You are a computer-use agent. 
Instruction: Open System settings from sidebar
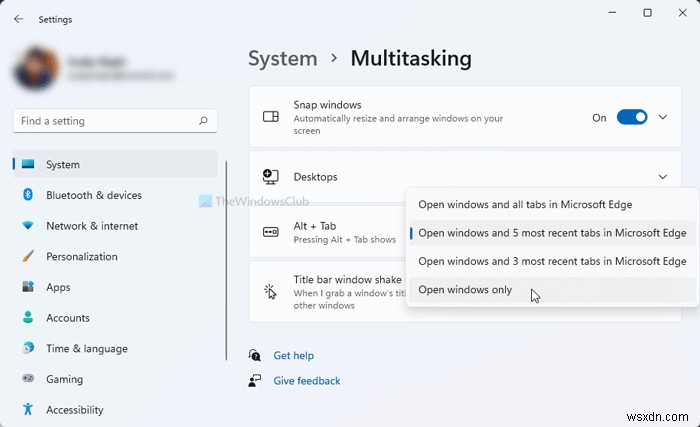point(63,164)
